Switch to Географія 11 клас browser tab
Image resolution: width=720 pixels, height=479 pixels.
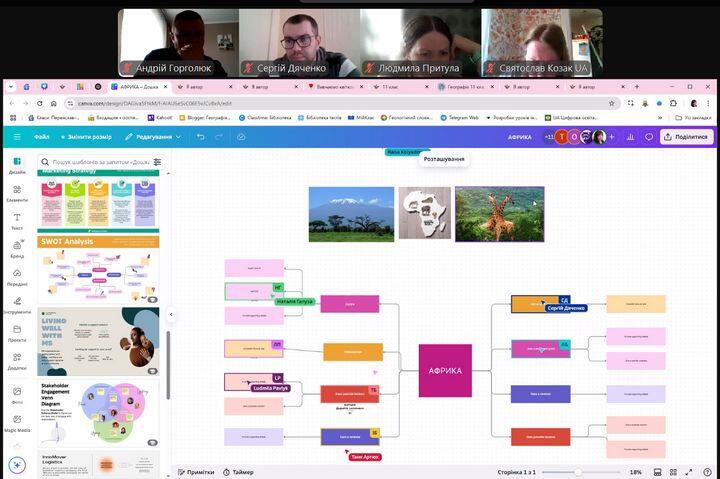(466, 86)
